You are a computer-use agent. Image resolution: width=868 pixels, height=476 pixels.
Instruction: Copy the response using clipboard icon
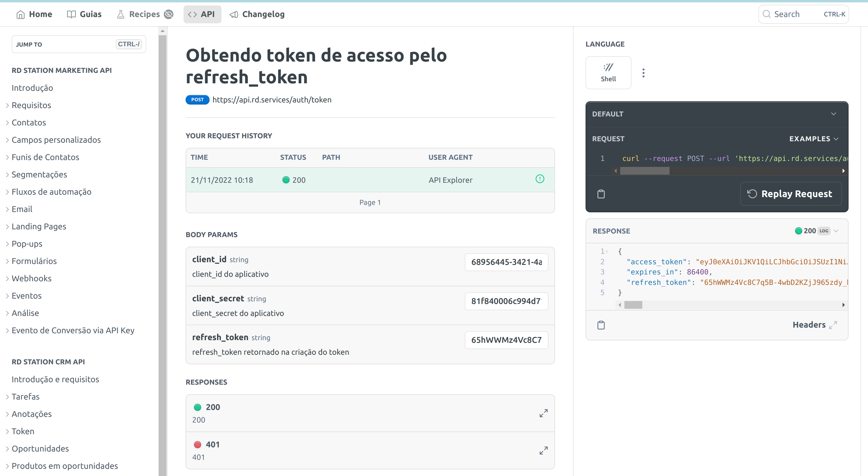(601, 325)
